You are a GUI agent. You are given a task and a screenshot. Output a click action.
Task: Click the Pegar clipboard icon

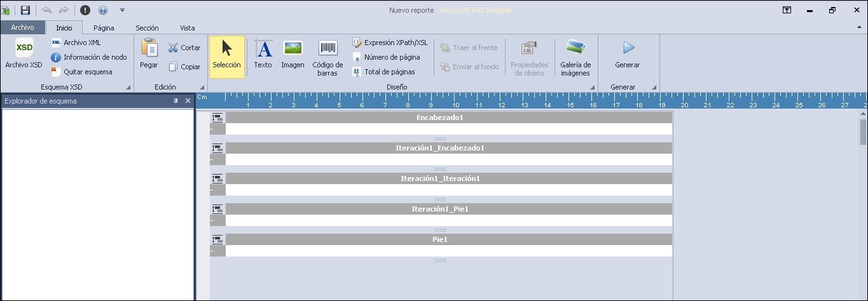point(149,48)
